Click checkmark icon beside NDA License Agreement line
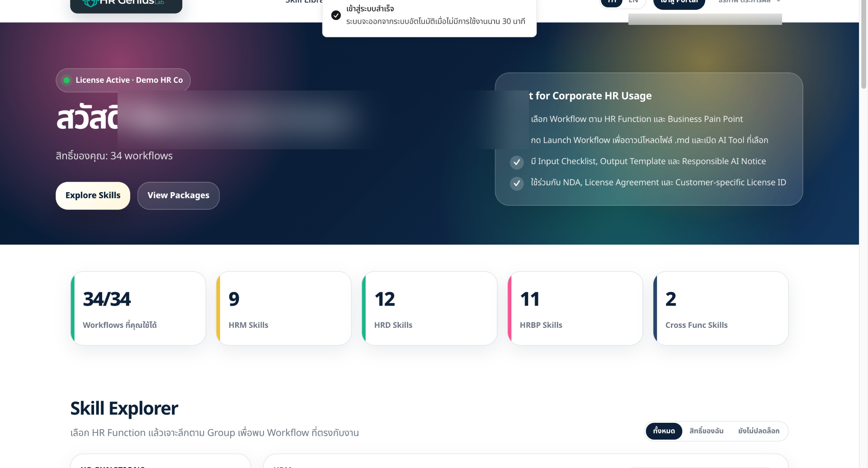The height and width of the screenshot is (468, 868). click(517, 183)
